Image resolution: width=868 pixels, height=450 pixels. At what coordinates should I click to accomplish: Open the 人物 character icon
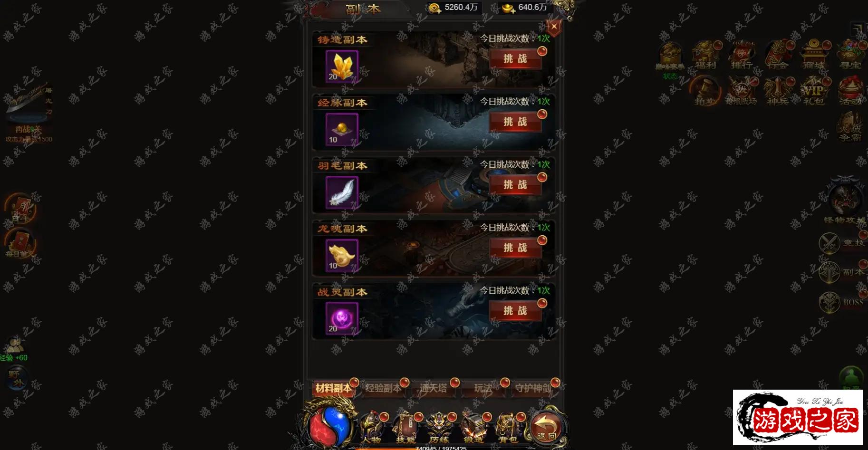(x=371, y=428)
